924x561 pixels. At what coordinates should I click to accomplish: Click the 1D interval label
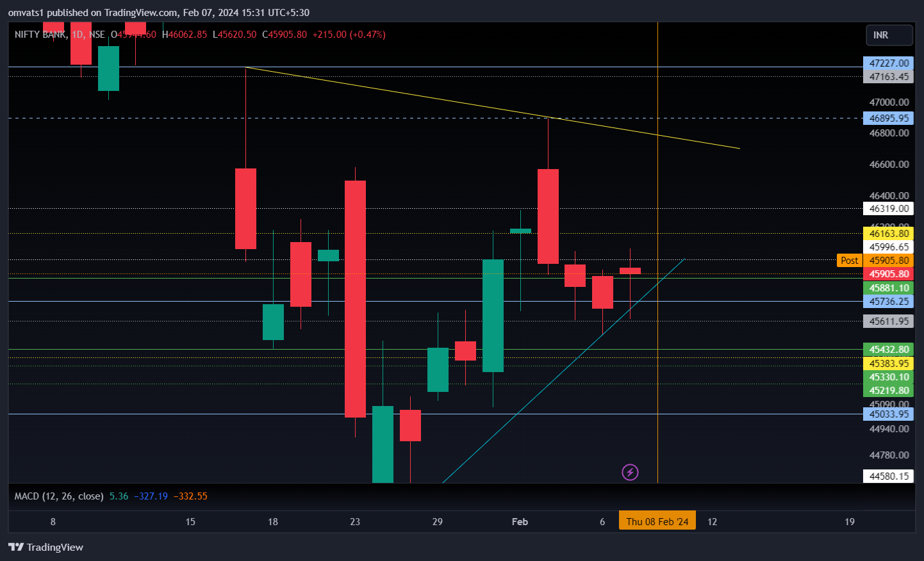tap(78, 35)
